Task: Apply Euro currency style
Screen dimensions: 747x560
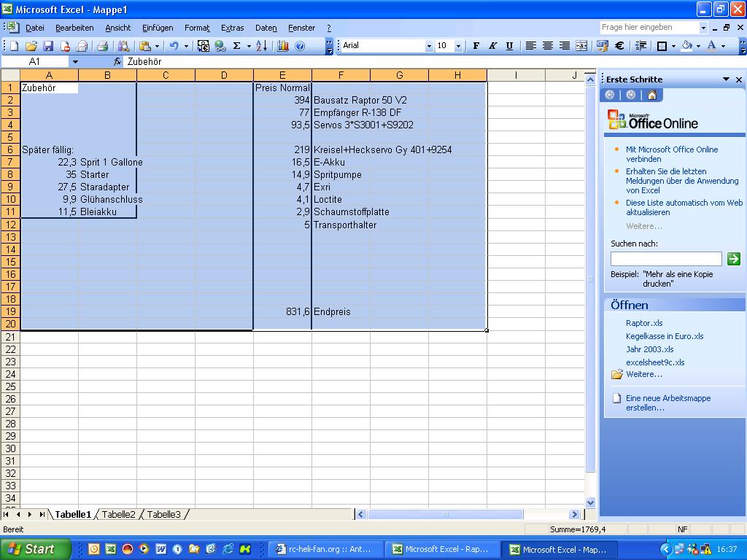Action: [x=619, y=46]
